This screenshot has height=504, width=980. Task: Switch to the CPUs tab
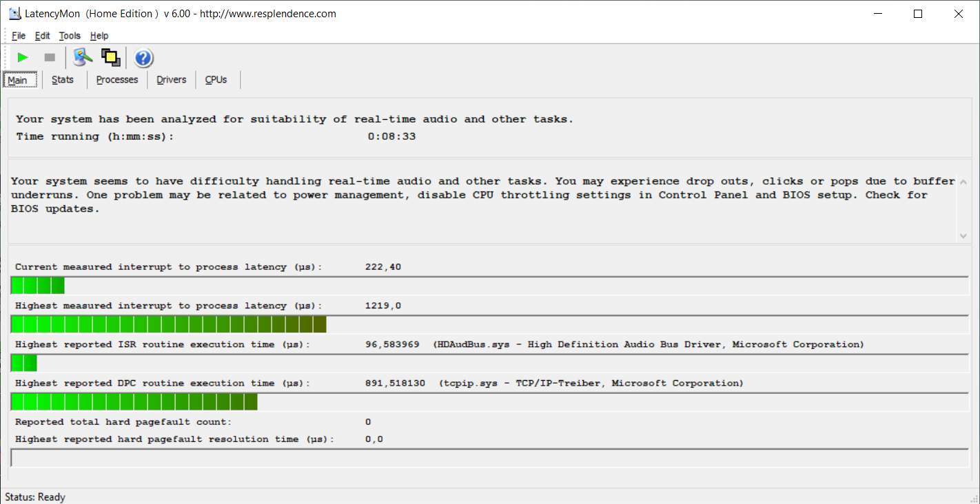click(x=216, y=80)
